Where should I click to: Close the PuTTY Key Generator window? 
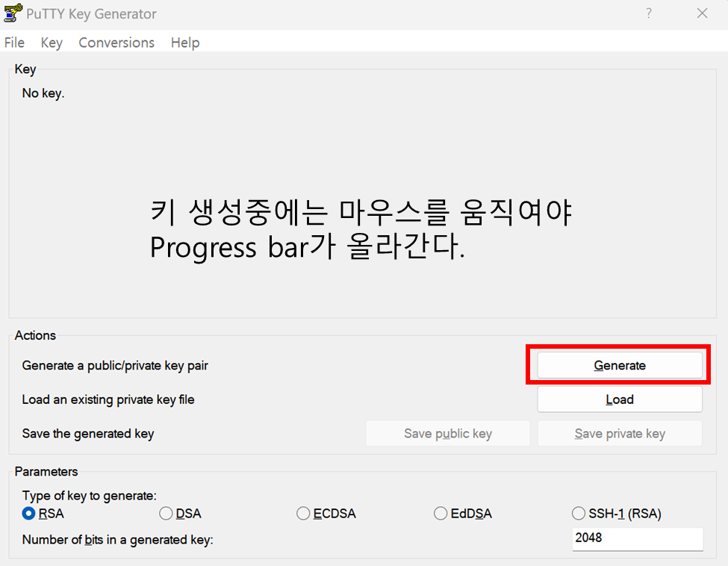click(702, 13)
